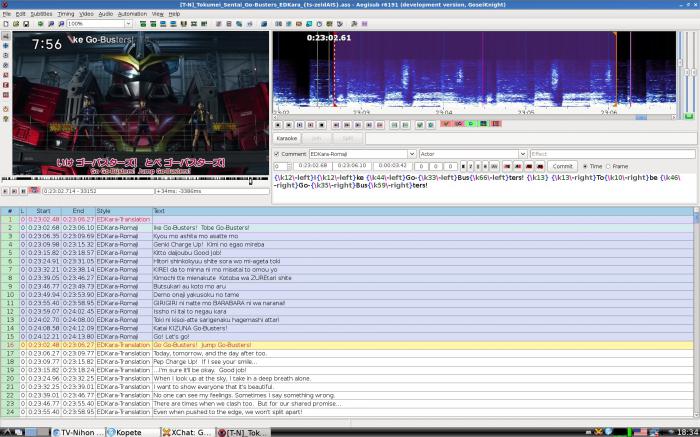Click the start time field 0:23:02.68

(312, 166)
